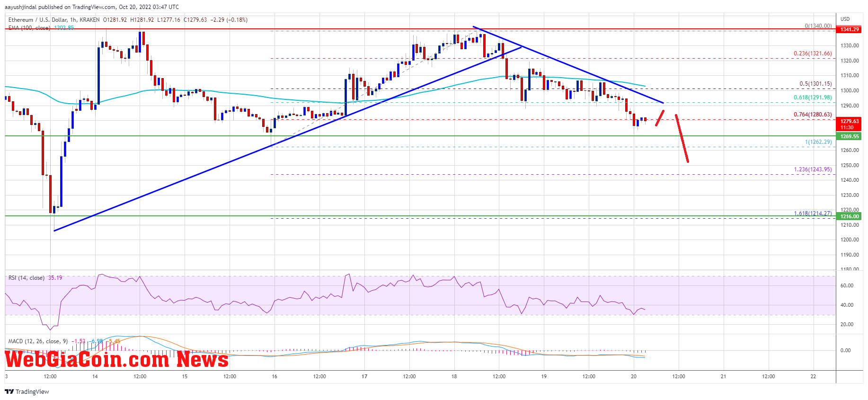The image size is (868, 400).
Task: Select the red 1341.29 price tag
Action: point(850,29)
